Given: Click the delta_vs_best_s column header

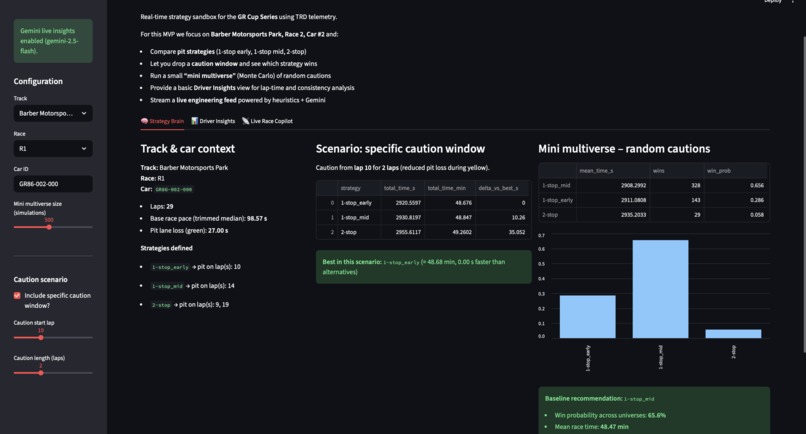Looking at the screenshot, I should coord(502,188).
